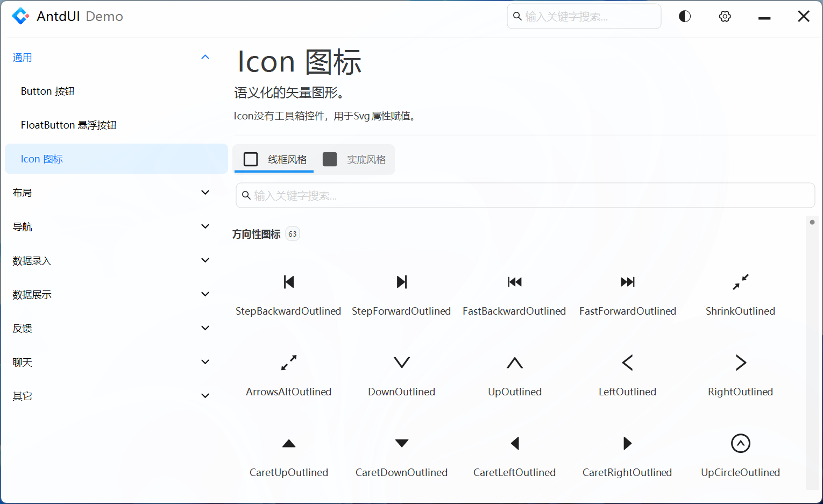Viewport: 823px width, 504px height.
Task: Click the ShrinkOutlined icon
Action: click(x=740, y=282)
